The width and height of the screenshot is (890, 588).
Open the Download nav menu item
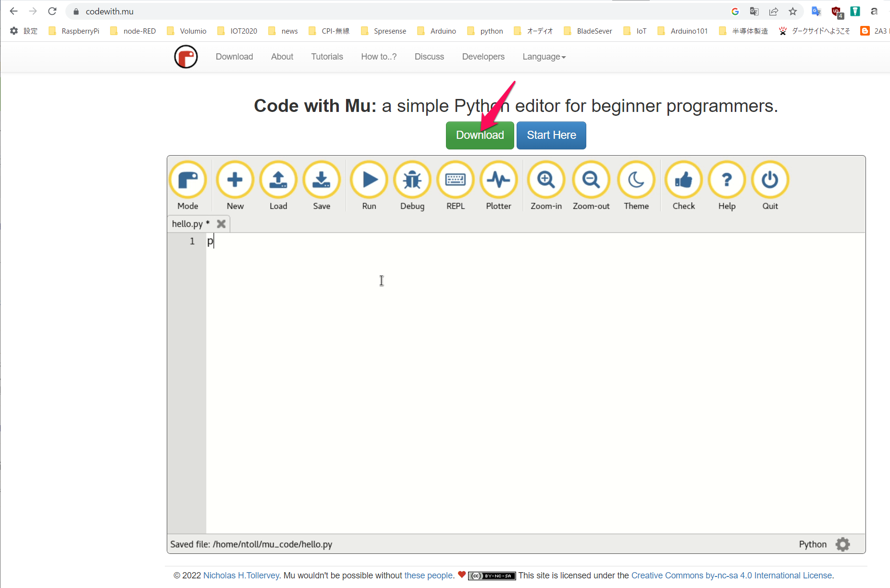(234, 57)
